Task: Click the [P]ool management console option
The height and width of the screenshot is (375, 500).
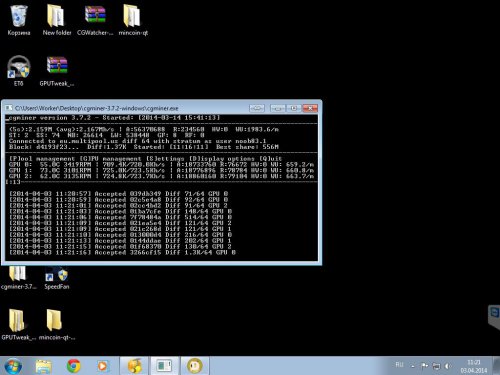Action: pyautogui.click(x=42, y=159)
